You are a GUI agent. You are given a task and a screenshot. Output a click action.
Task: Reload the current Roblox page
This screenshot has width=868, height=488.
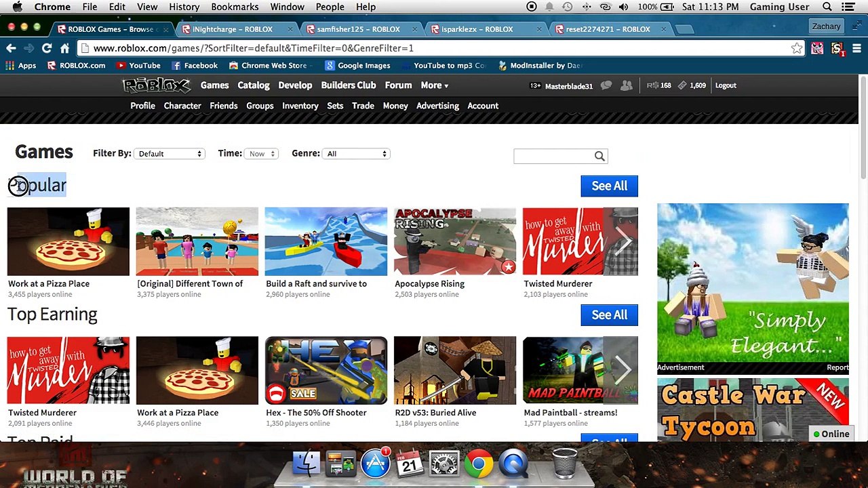[x=47, y=48]
